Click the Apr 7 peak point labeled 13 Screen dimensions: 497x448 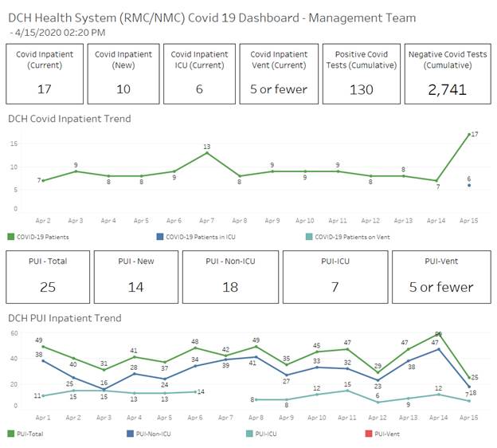[207, 152]
